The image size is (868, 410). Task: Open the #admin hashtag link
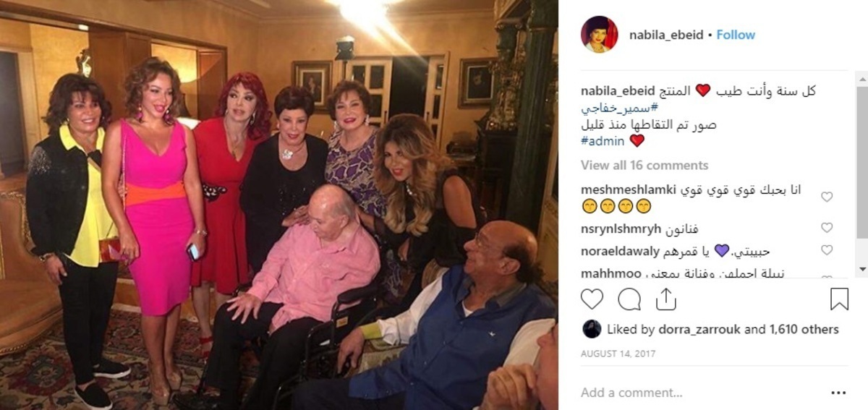[x=603, y=141]
